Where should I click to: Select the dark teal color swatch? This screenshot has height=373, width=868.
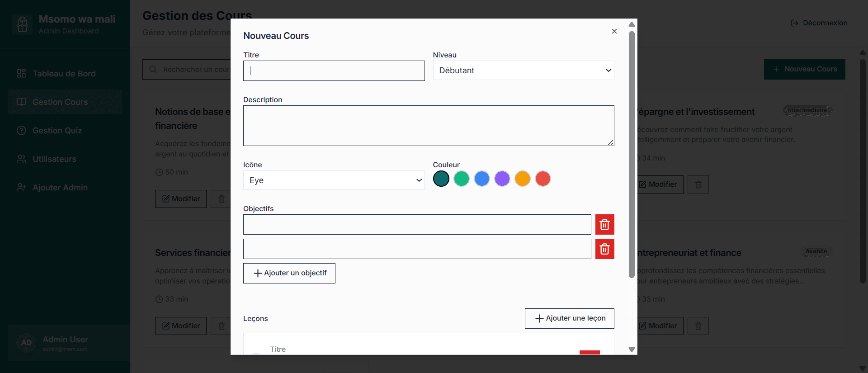pyautogui.click(x=441, y=179)
